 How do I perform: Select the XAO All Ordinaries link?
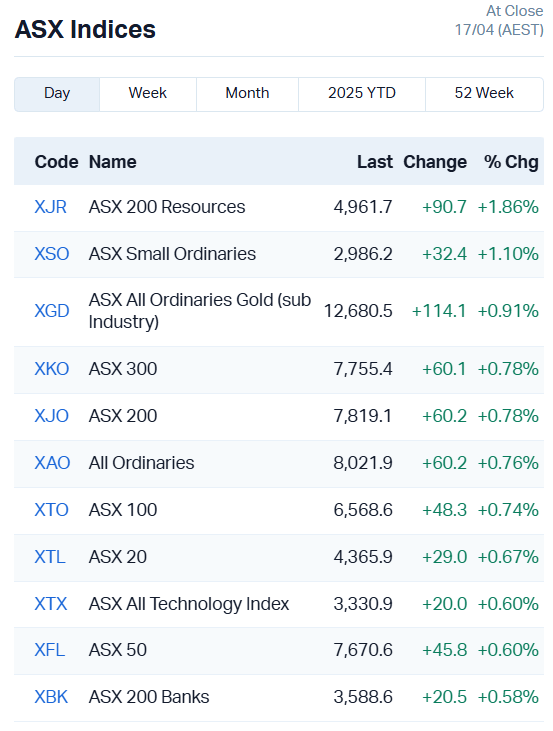[52, 463]
